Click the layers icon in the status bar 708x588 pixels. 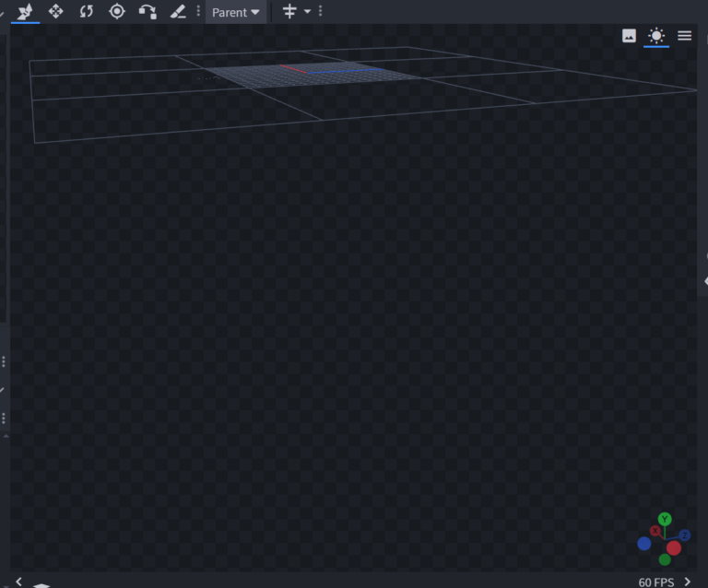[41, 585]
